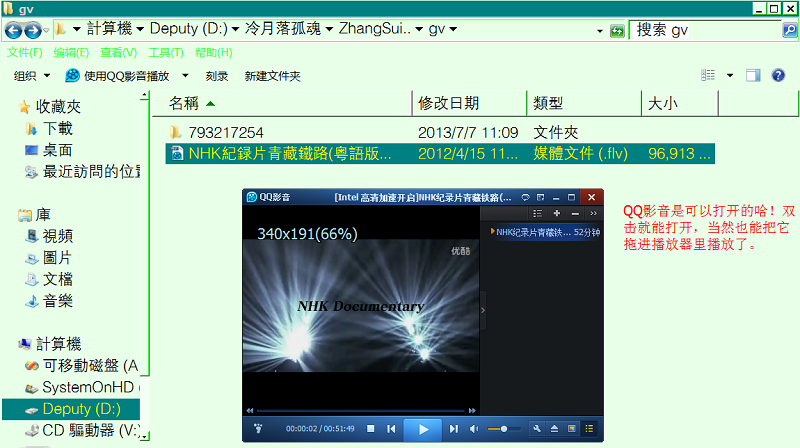This screenshot has width=800, height=448.
Task: Click the 搜索 gv search field
Action: [707, 30]
